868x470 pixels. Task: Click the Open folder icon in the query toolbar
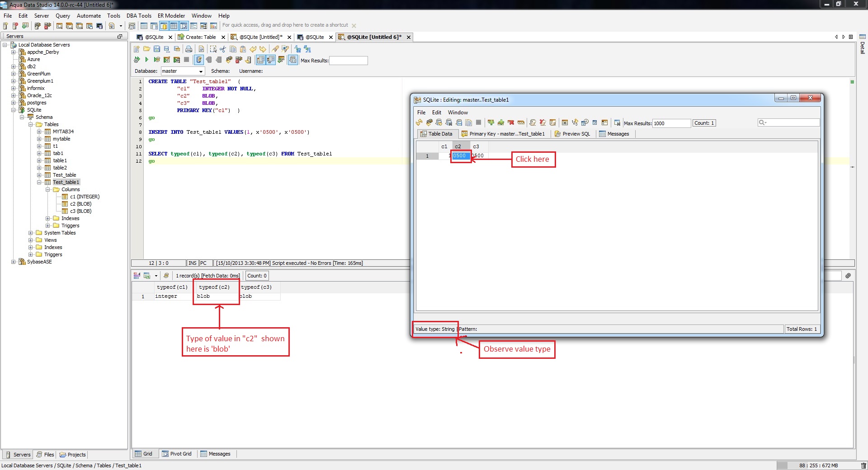coord(146,49)
